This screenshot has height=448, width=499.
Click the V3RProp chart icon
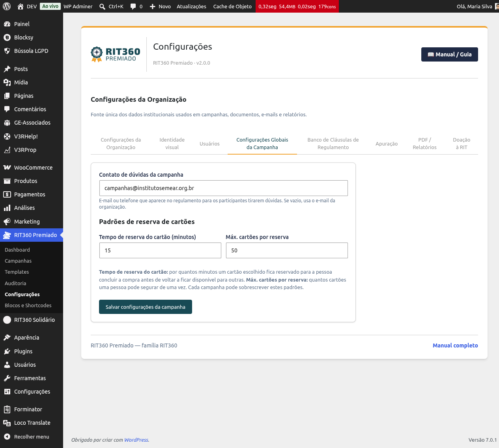click(x=7, y=150)
